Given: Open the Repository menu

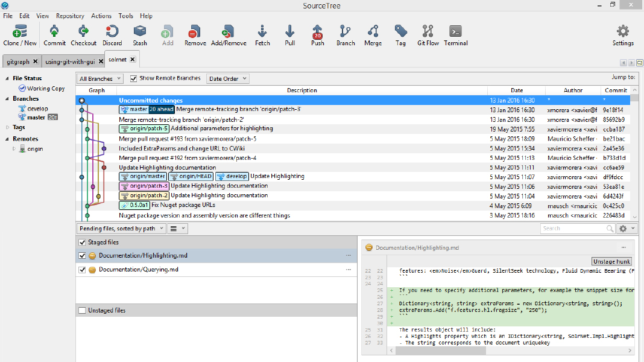Looking at the screenshot, I should [x=70, y=16].
